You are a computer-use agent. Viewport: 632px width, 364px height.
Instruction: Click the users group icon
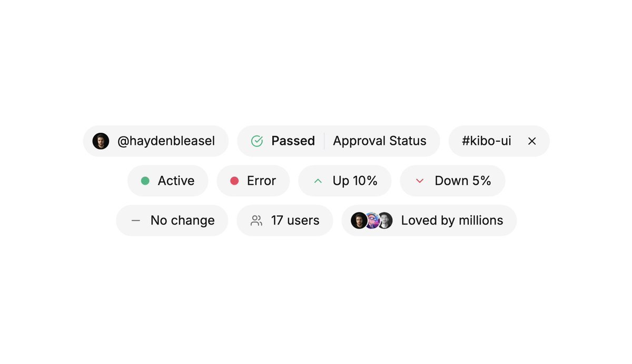click(x=256, y=220)
